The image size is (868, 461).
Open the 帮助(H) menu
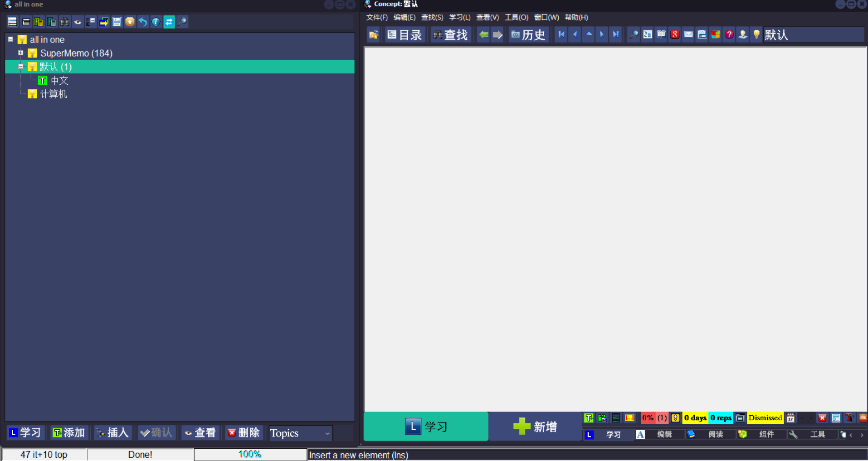coord(576,17)
